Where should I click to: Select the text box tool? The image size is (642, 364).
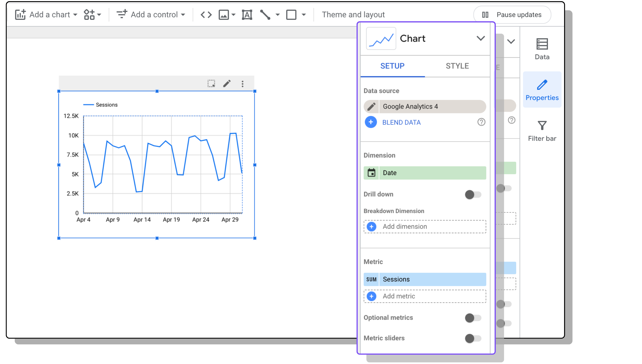(x=247, y=15)
